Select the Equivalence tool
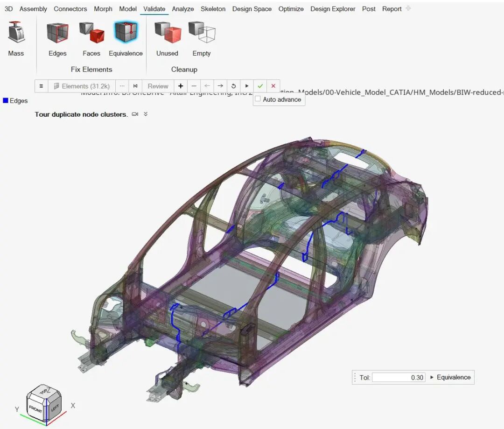This screenshot has width=504, height=429. click(x=126, y=34)
